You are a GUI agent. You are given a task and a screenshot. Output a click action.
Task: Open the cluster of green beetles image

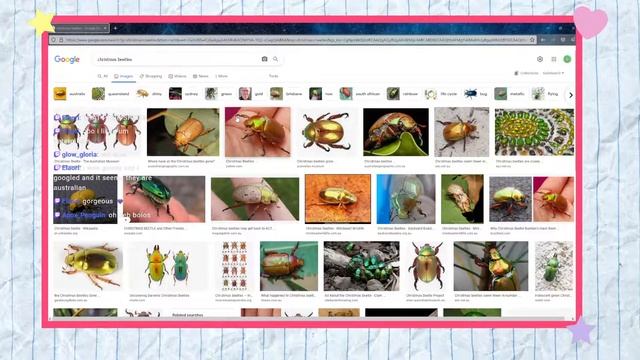click(362, 266)
